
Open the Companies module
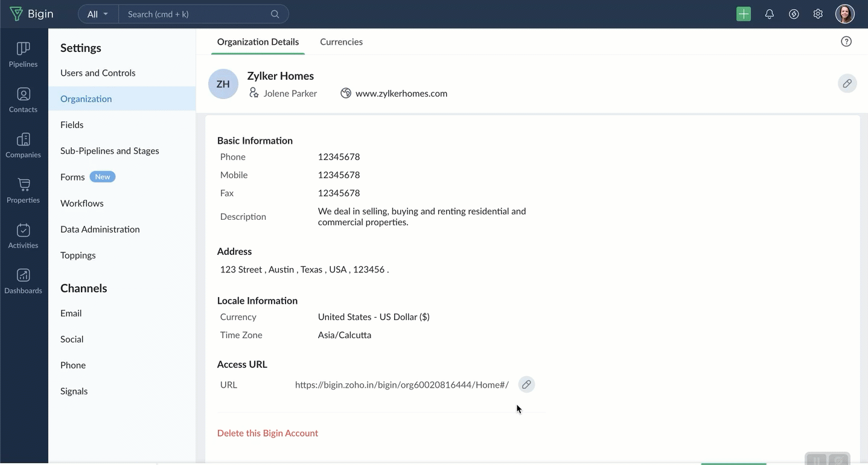click(24, 145)
